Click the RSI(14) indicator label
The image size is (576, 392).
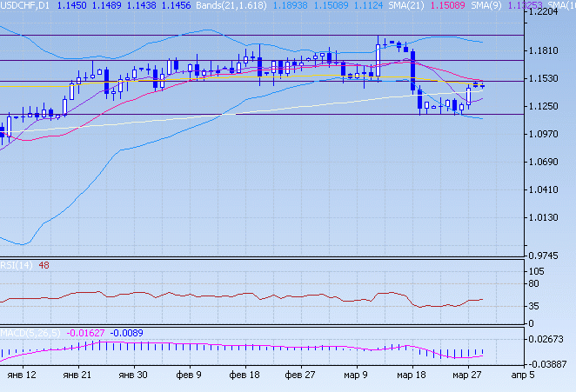(x=16, y=265)
